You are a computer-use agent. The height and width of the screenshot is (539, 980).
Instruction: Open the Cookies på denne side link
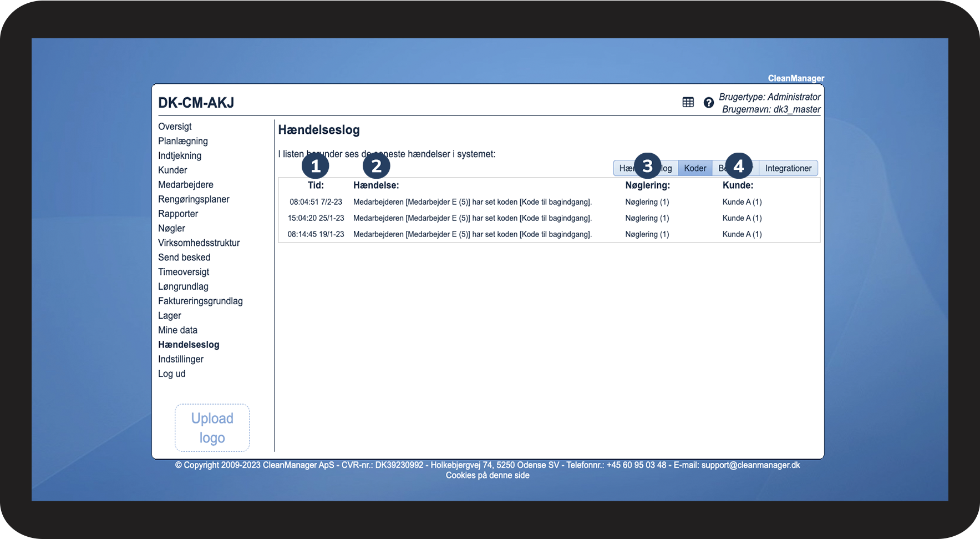click(x=488, y=475)
